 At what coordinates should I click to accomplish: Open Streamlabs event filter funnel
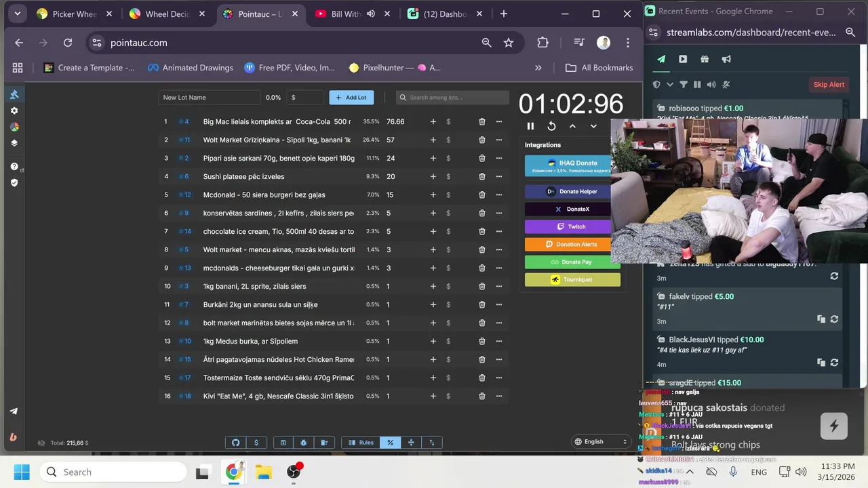[684, 85]
